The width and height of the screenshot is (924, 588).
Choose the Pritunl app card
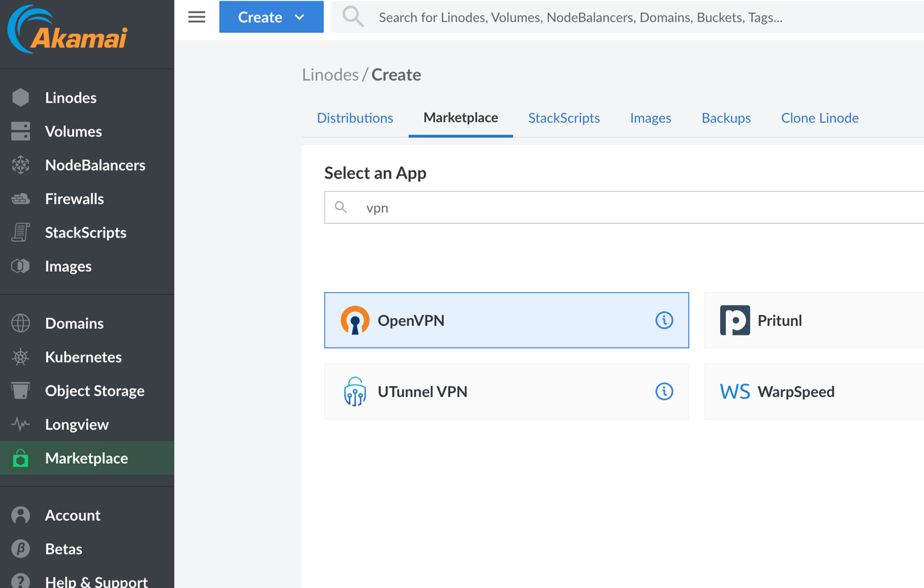(815, 320)
